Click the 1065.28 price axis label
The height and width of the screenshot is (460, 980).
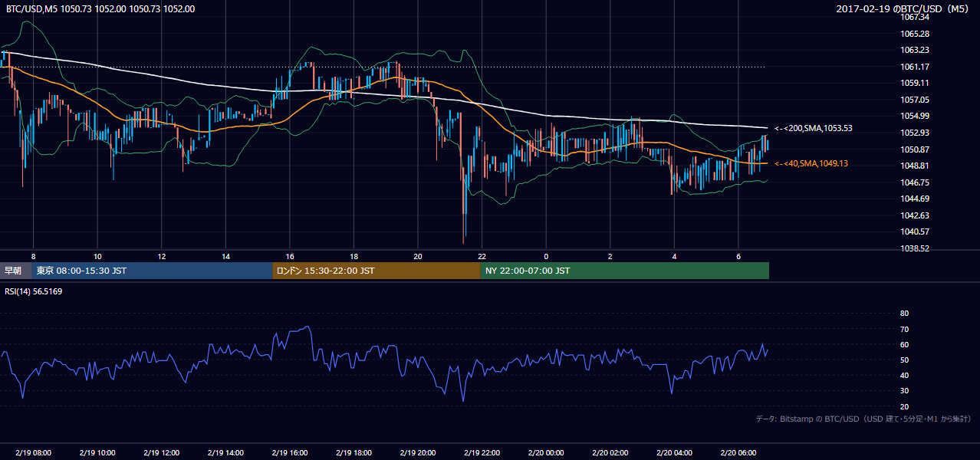pyautogui.click(x=916, y=34)
